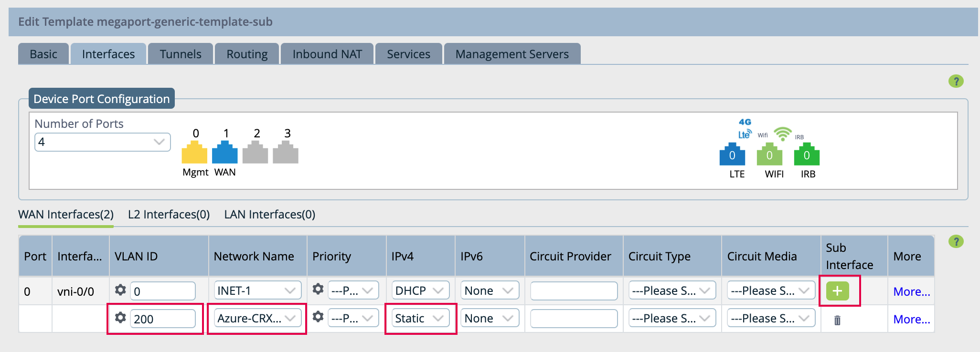Open VLAN 200 gear settings icon
980x352 pixels.
[x=121, y=318]
